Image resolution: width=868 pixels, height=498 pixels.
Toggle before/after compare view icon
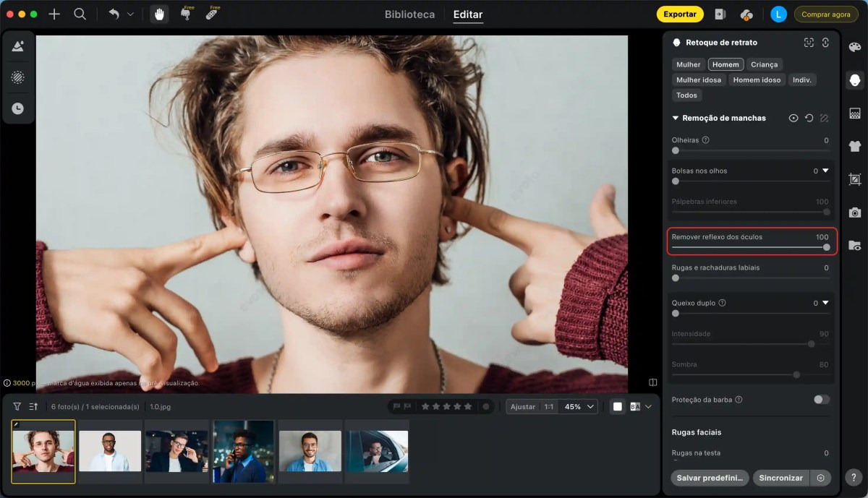coord(635,407)
